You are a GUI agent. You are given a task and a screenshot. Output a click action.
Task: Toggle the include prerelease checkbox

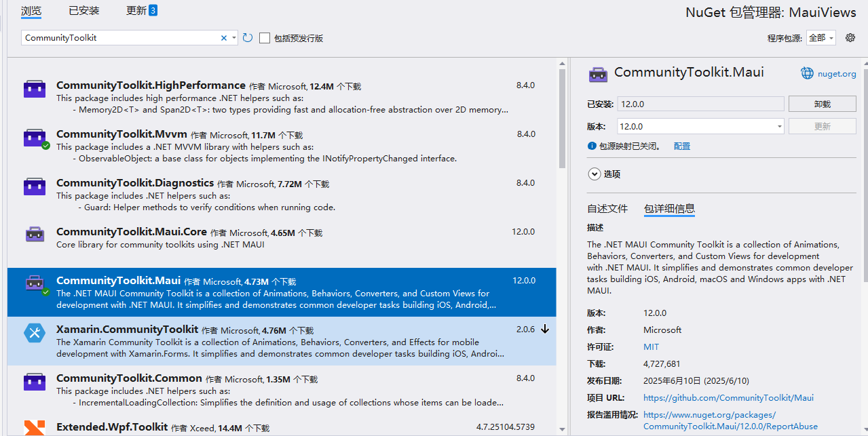[265, 38]
